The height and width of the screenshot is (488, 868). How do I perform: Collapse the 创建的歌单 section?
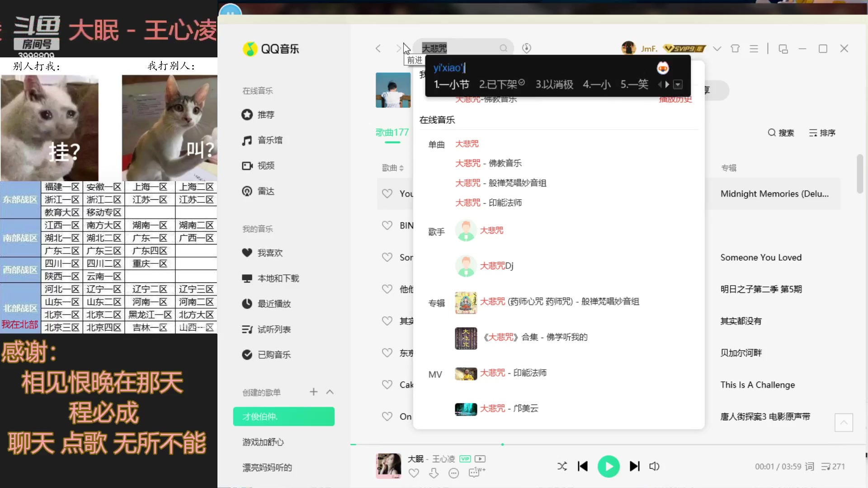[x=330, y=392]
